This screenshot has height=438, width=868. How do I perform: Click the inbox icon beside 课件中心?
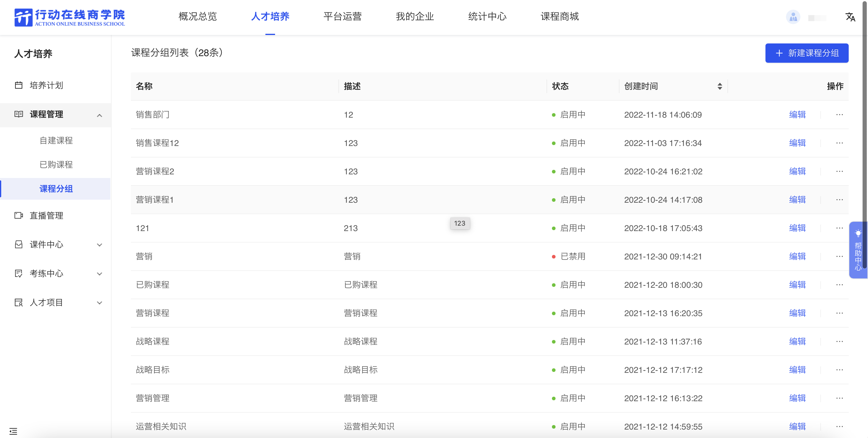19,244
